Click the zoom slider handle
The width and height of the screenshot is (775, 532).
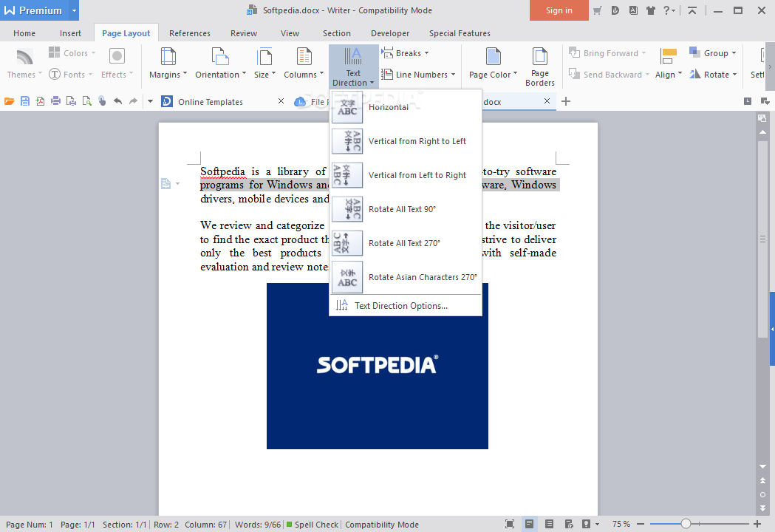click(x=686, y=524)
